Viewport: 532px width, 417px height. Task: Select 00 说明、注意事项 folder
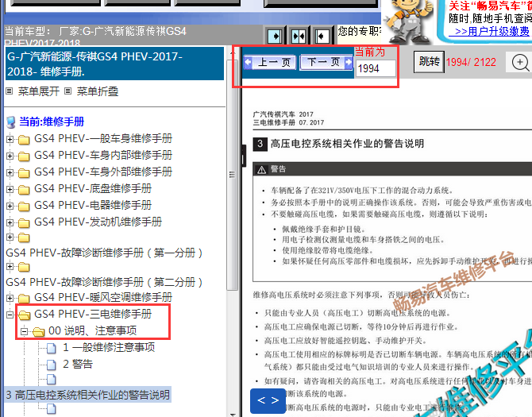pyautogui.click(x=93, y=330)
